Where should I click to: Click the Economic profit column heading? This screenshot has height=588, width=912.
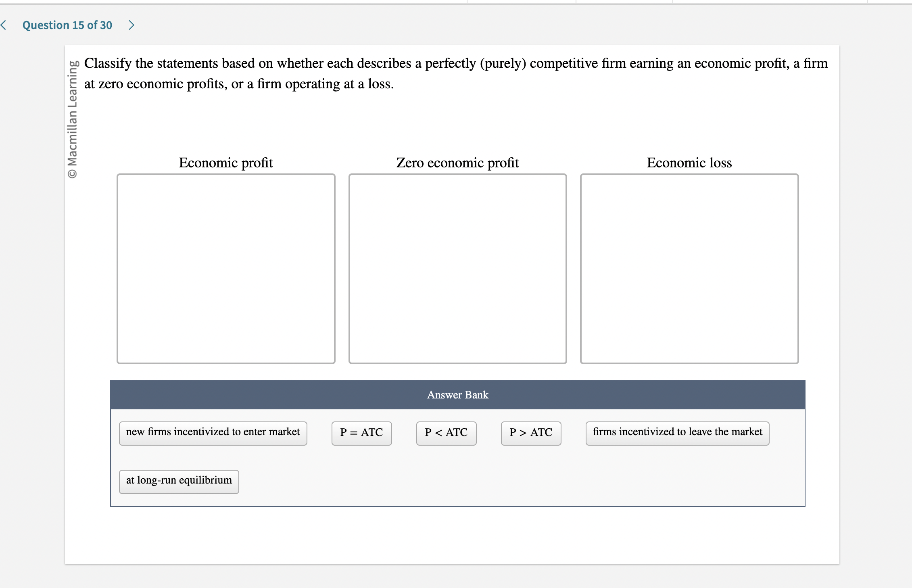[226, 163]
